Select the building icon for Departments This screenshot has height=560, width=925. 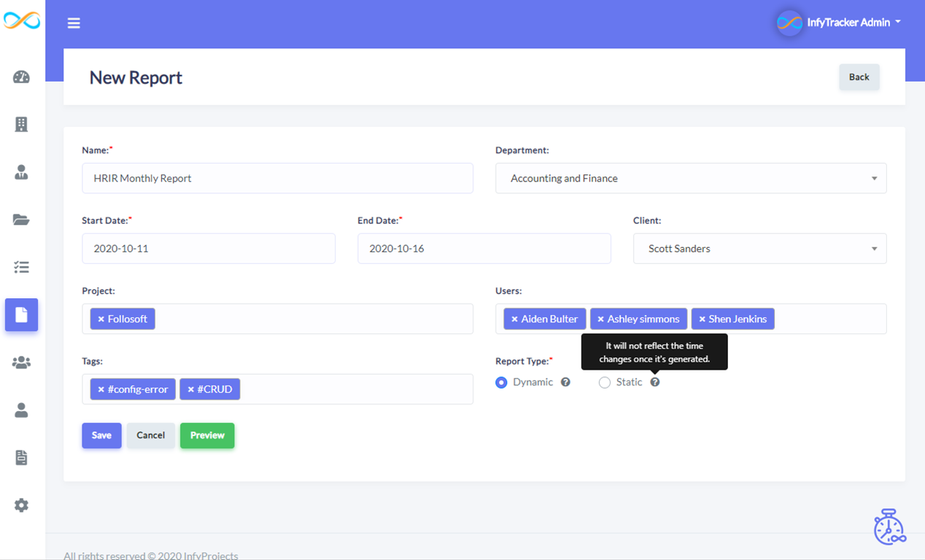click(x=22, y=124)
